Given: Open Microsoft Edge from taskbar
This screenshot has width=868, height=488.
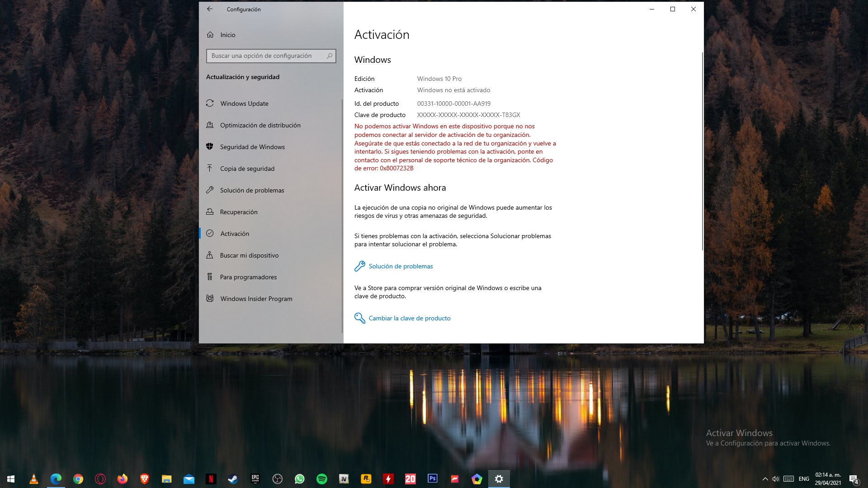Looking at the screenshot, I should 56,479.
